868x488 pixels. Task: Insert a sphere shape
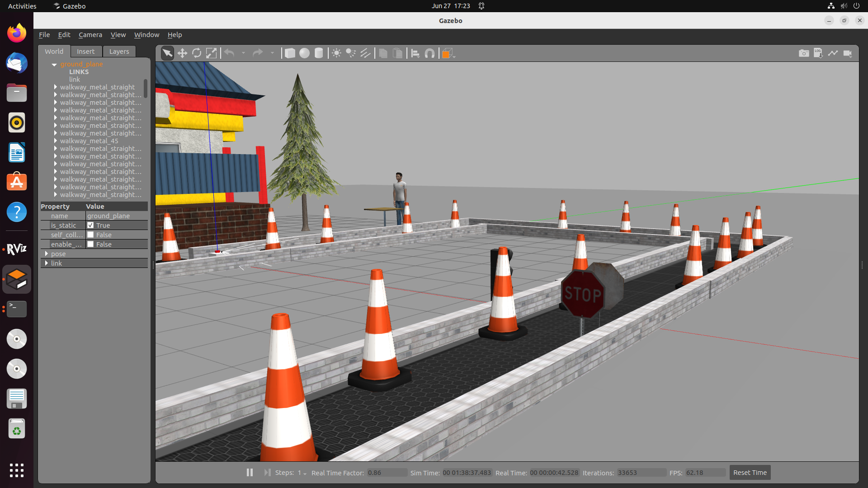point(304,53)
